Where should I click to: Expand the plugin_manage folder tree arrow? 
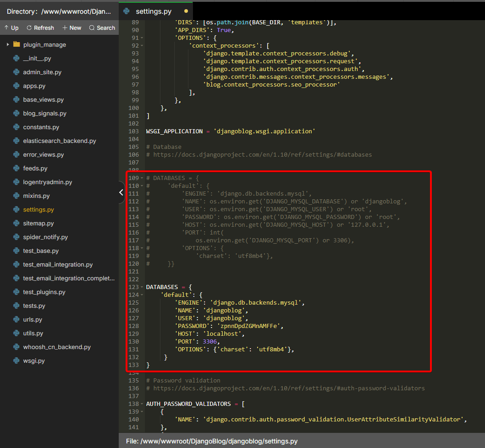point(8,44)
